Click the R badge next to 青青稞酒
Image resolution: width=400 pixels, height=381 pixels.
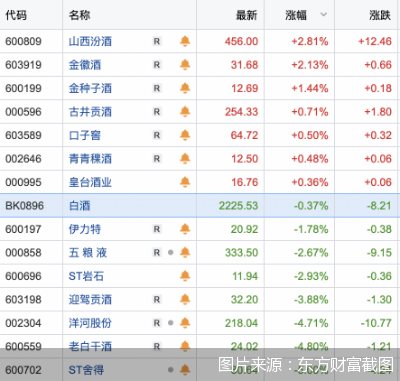[x=157, y=159]
